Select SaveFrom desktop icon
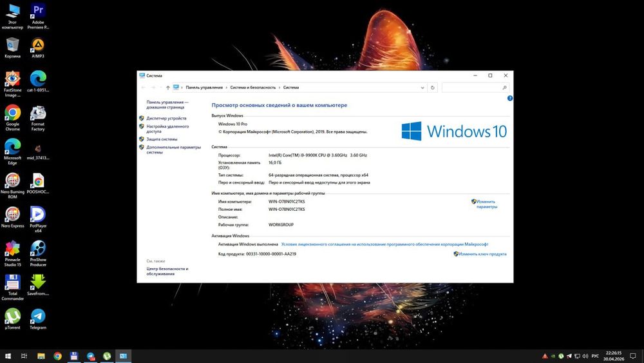The image size is (644, 363). point(38,285)
